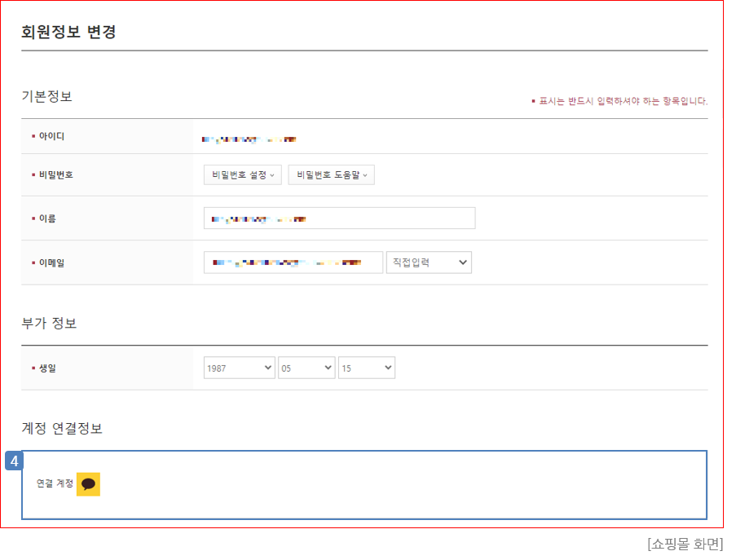736x560 pixels.
Task: Open the birth day dropdown showing 15
Action: [x=367, y=368]
